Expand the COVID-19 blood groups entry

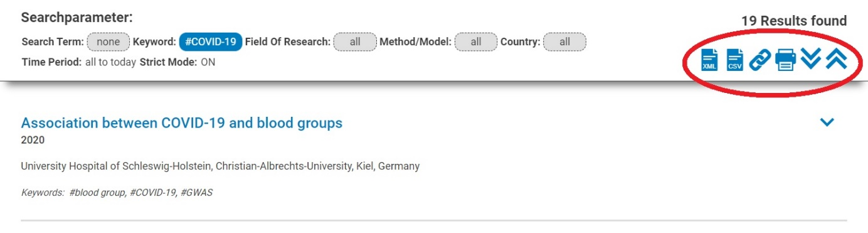tap(827, 122)
